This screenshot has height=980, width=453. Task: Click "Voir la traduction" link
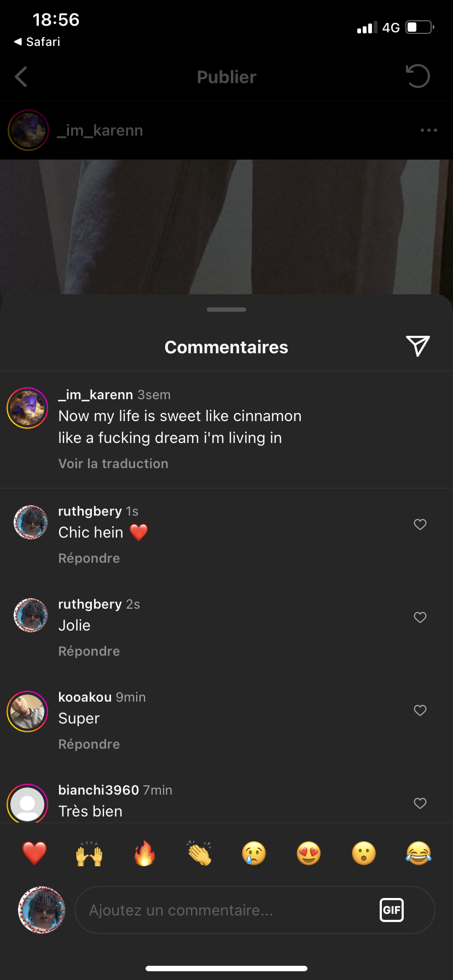[113, 464]
